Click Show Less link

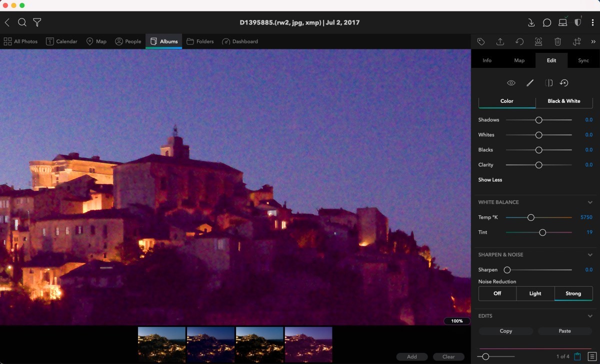point(490,180)
